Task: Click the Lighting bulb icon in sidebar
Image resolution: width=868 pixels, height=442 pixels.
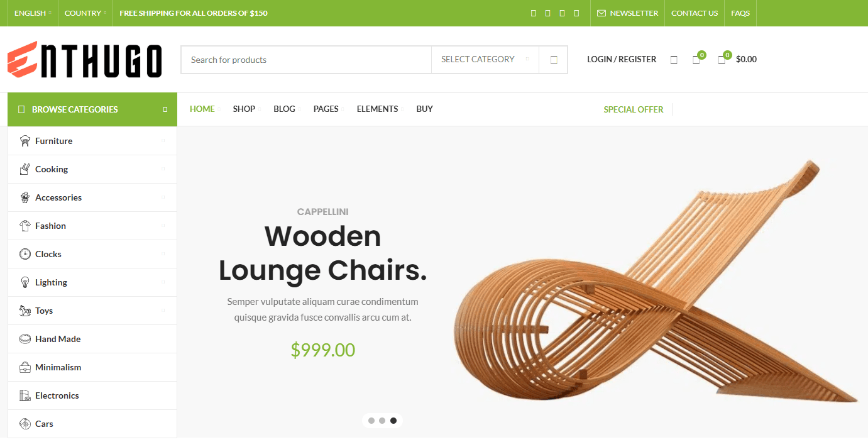Action: click(x=25, y=282)
